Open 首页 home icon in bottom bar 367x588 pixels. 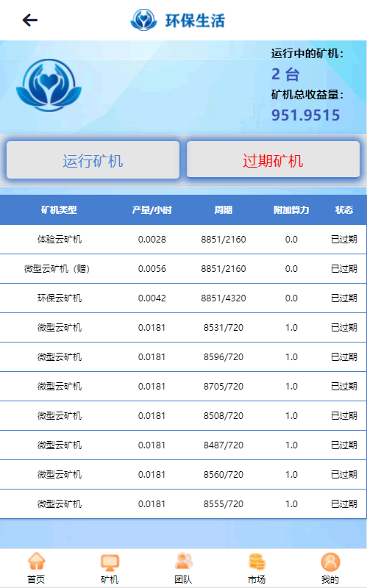(36, 562)
